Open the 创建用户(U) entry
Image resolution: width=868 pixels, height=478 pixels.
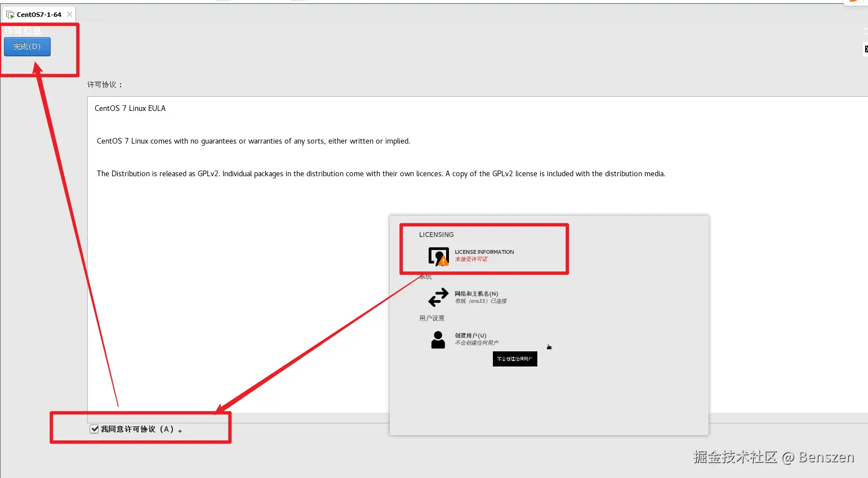(470, 335)
